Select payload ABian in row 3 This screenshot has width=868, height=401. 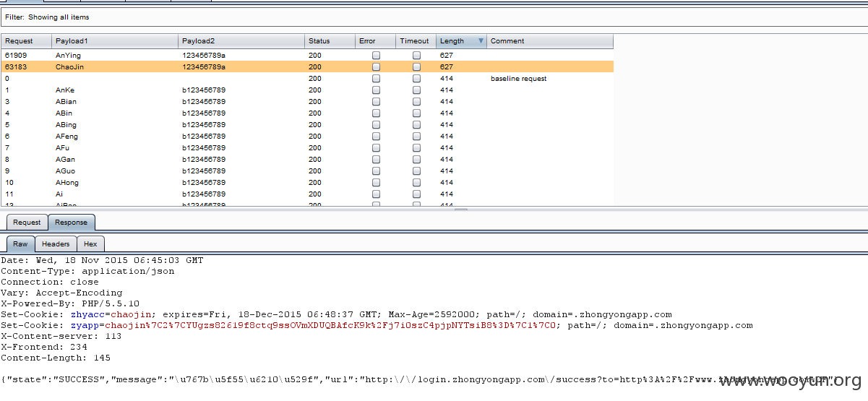(x=66, y=102)
